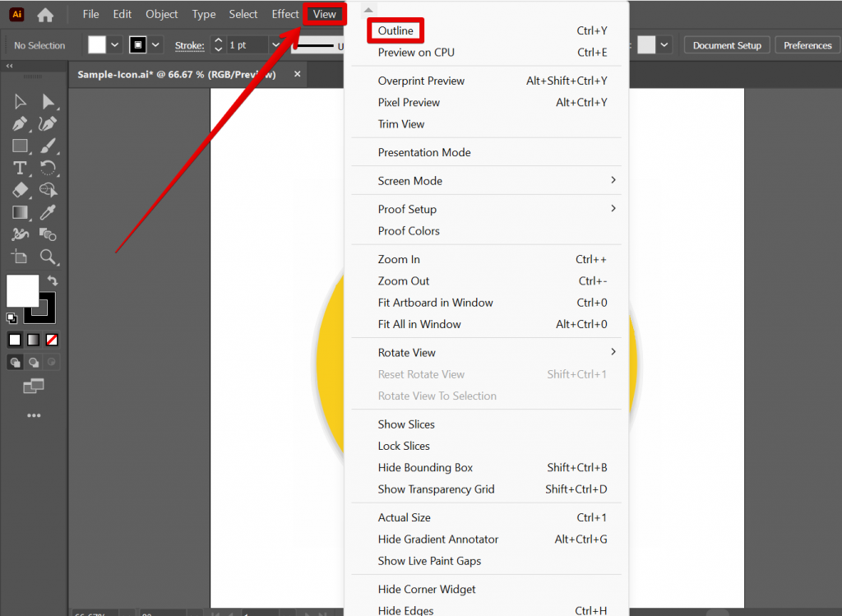Open the fill color dropdown arrow
Screen dimensions: 842x616
pos(115,45)
